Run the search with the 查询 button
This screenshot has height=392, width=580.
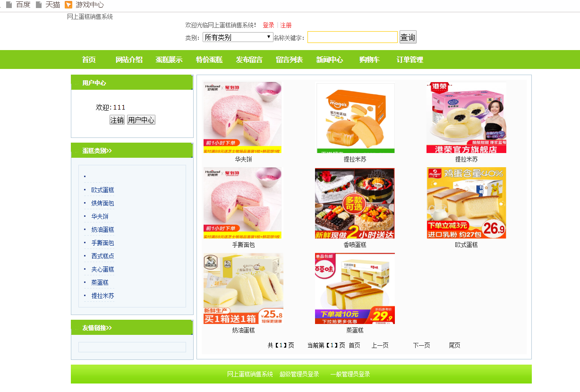click(x=408, y=37)
